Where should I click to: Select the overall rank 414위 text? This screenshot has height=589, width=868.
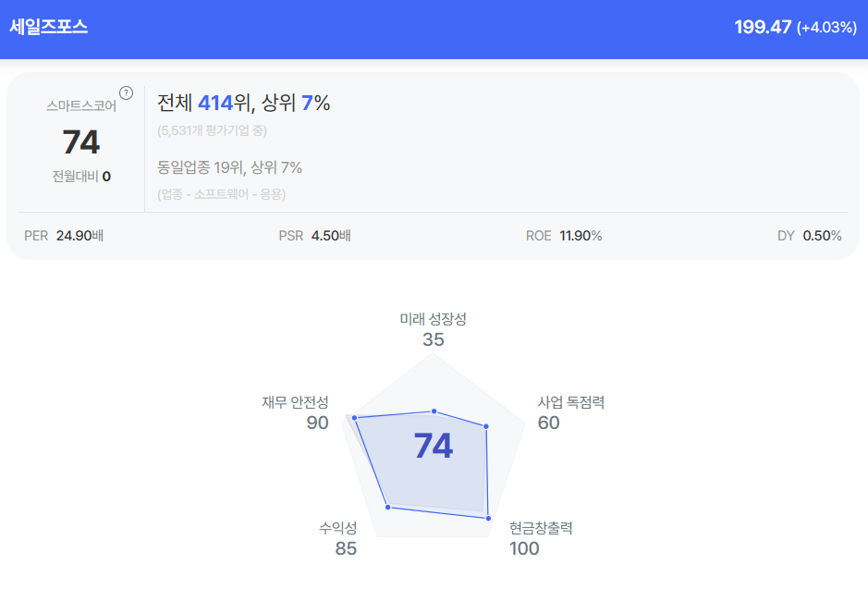pyautogui.click(x=221, y=104)
